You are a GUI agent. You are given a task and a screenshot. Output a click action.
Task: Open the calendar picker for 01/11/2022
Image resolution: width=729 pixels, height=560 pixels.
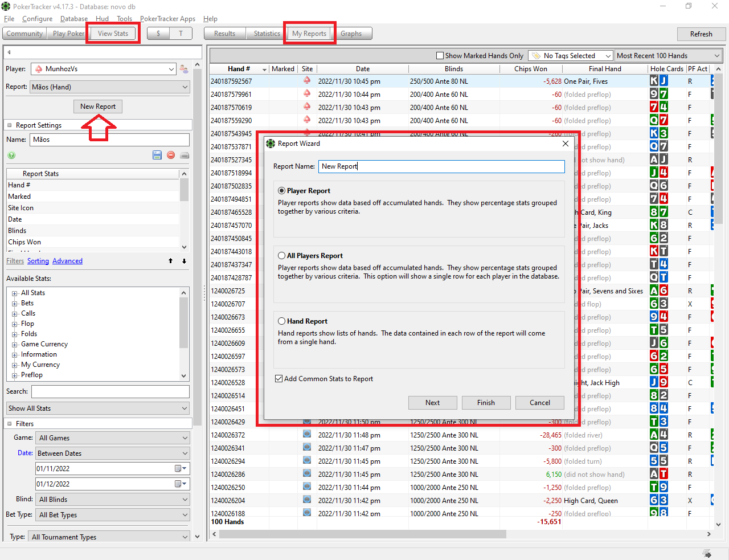tap(181, 468)
